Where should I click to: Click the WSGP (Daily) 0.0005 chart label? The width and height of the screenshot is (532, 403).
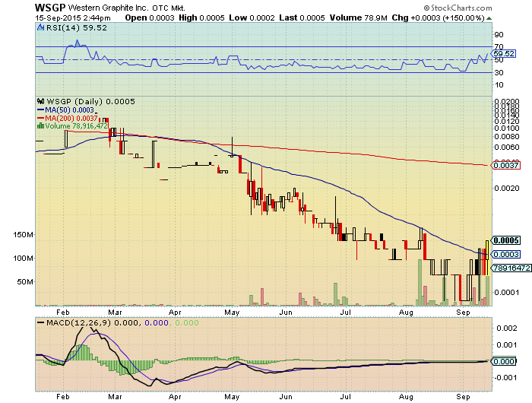tap(90, 102)
